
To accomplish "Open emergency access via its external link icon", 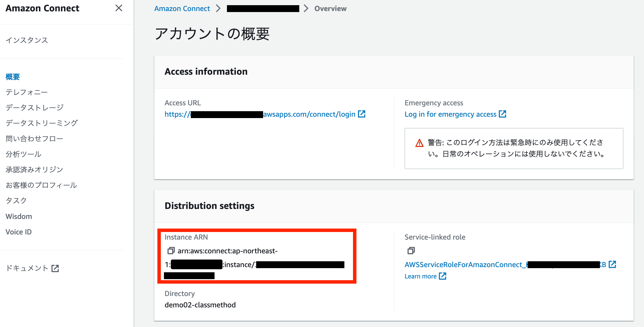I will pyautogui.click(x=503, y=114).
